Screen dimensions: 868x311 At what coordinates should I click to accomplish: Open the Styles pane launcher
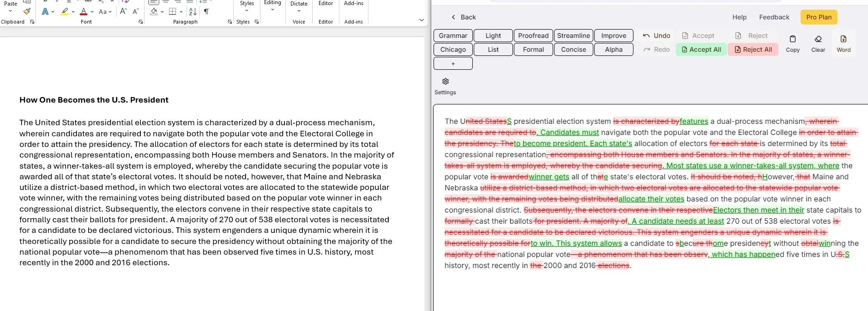(x=257, y=22)
